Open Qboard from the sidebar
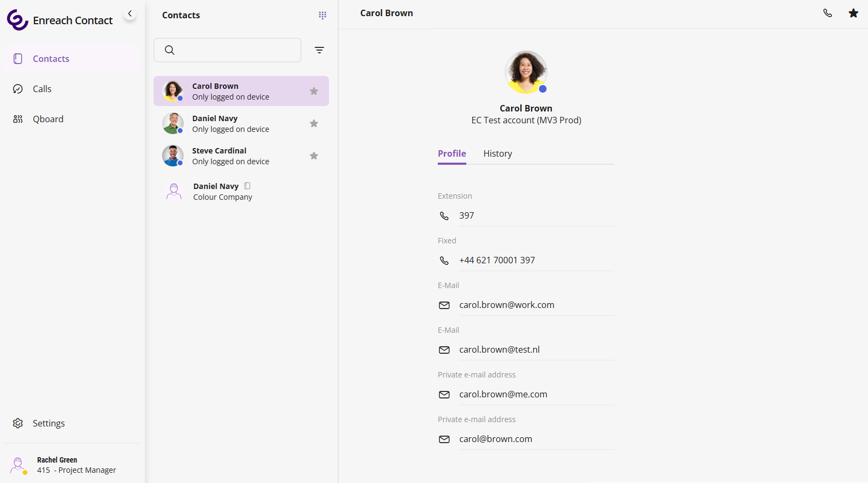The image size is (868, 483). pos(48,119)
